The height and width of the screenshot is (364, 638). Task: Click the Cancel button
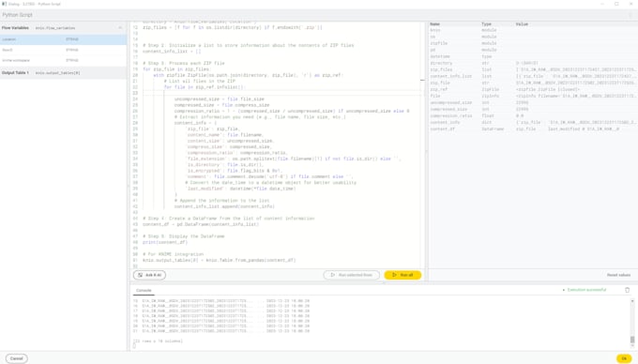pos(17,358)
